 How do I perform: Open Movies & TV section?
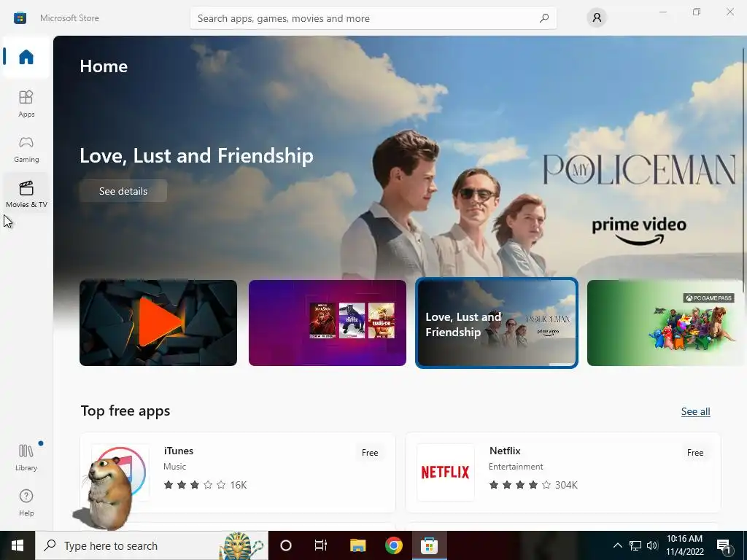point(26,194)
